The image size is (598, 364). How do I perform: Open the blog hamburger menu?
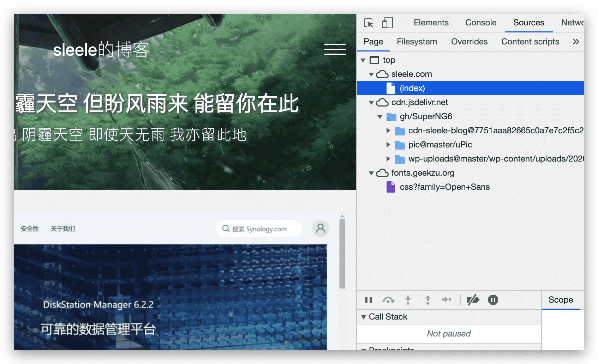tap(335, 49)
